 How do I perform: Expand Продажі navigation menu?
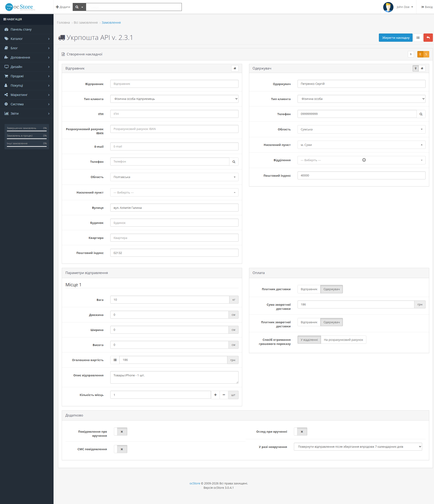[27, 76]
